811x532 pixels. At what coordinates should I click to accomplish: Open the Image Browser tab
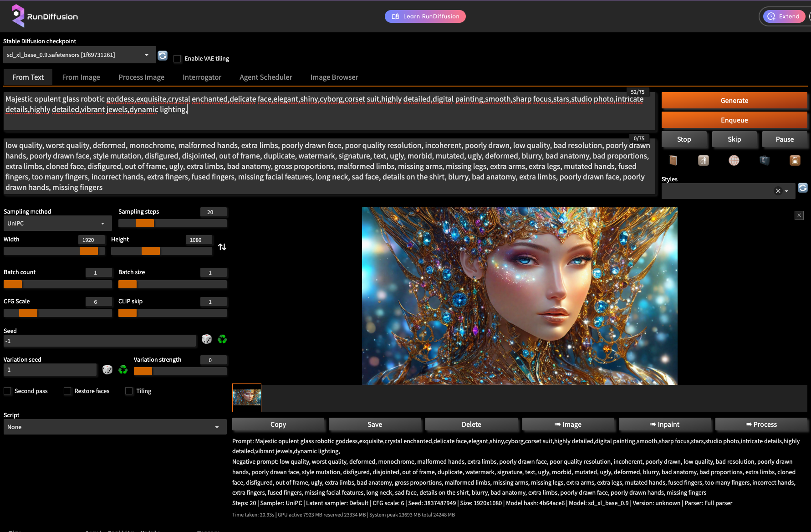[334, 77]
